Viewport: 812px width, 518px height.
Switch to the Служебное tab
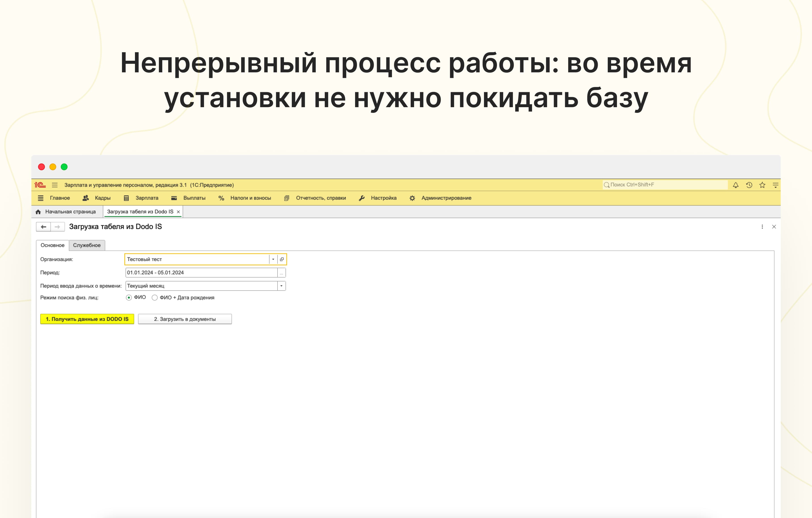(87, 245)
